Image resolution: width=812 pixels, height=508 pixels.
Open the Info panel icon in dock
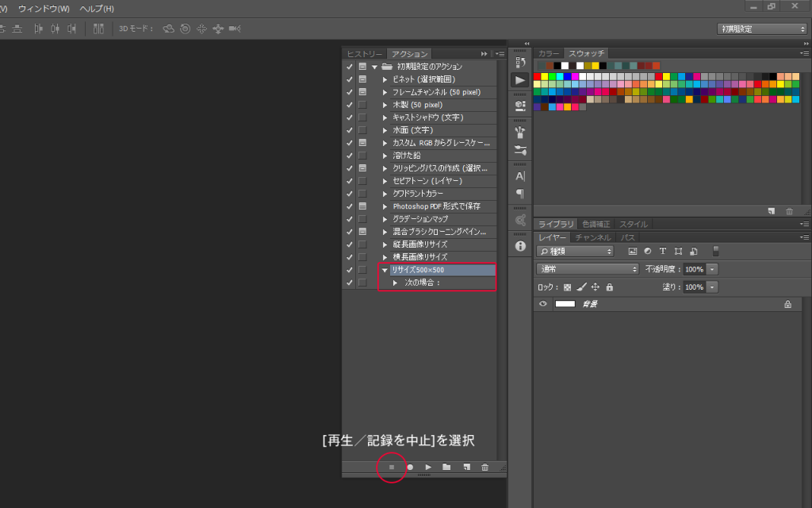click(x=520, y=246)
